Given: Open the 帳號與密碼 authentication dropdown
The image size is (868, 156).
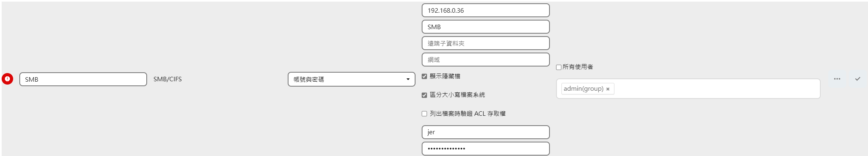Looking at the screenshot, I should click(351, 79).
